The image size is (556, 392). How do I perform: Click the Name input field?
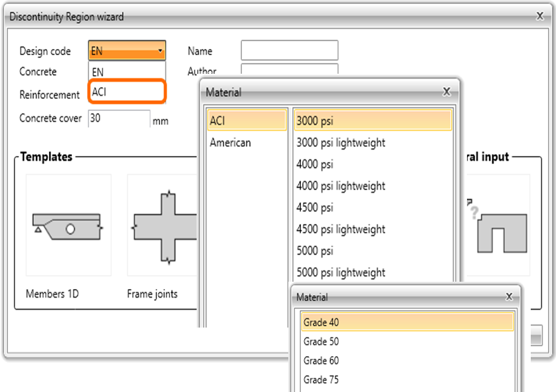289,50
